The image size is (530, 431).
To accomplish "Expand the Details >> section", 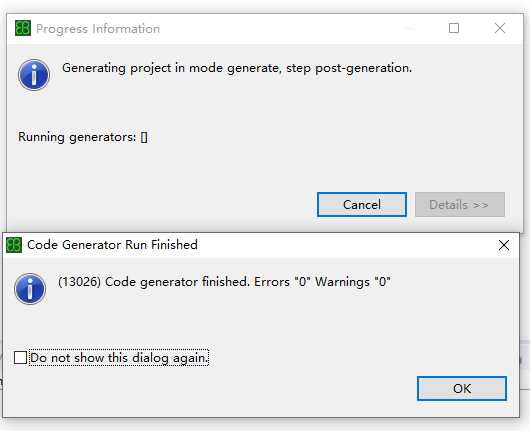I will (x=460, y=205).
